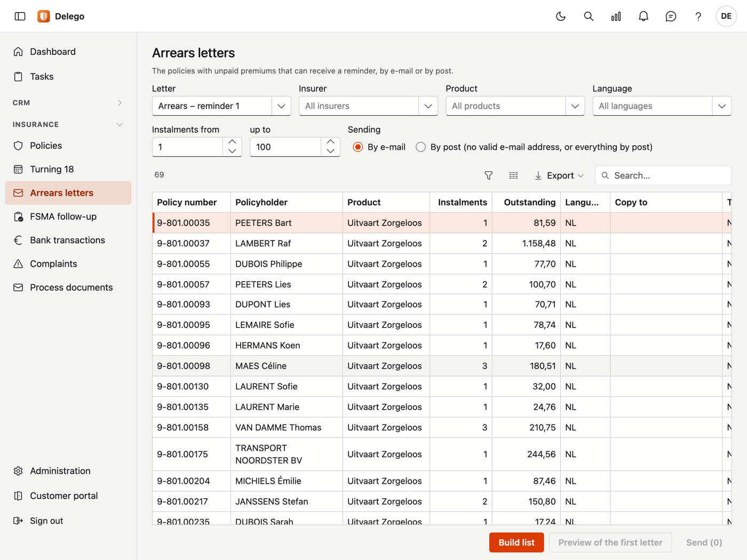Open Policies page
Viewport: 747px width, 560px height.
tap(68, 146)
